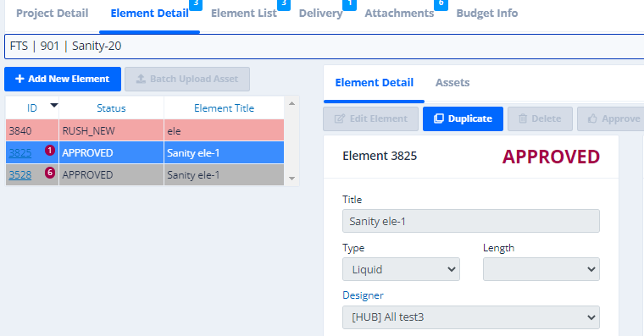The height and width of the screenshot is (336, 644).
Task: Open the Delivery tab
Action: click(321, 14)
